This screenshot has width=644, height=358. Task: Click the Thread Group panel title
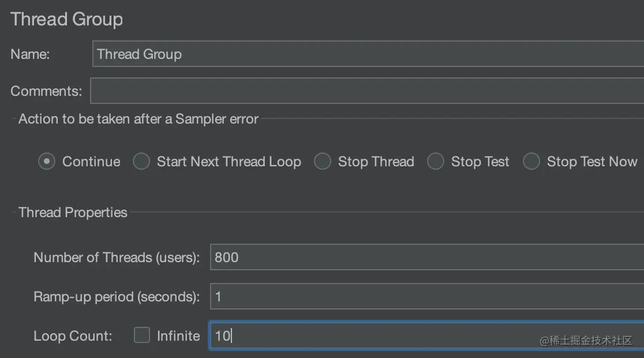pos(66,19)
